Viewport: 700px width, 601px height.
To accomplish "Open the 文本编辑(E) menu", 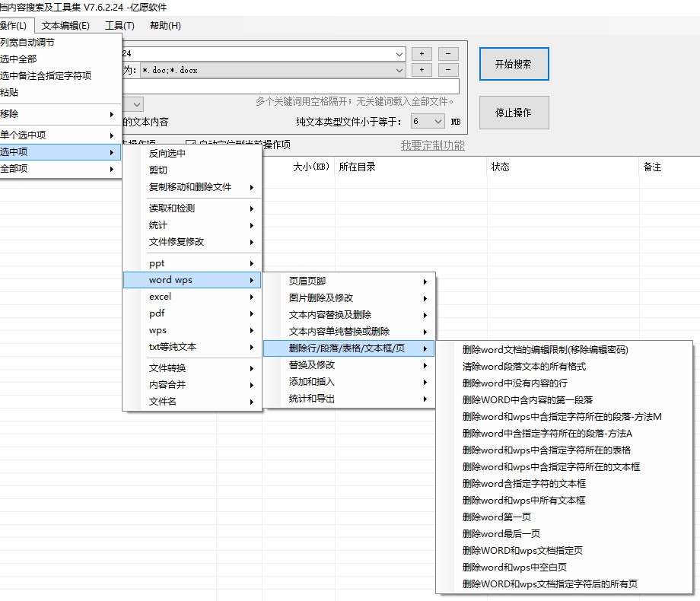I will 65,26.
